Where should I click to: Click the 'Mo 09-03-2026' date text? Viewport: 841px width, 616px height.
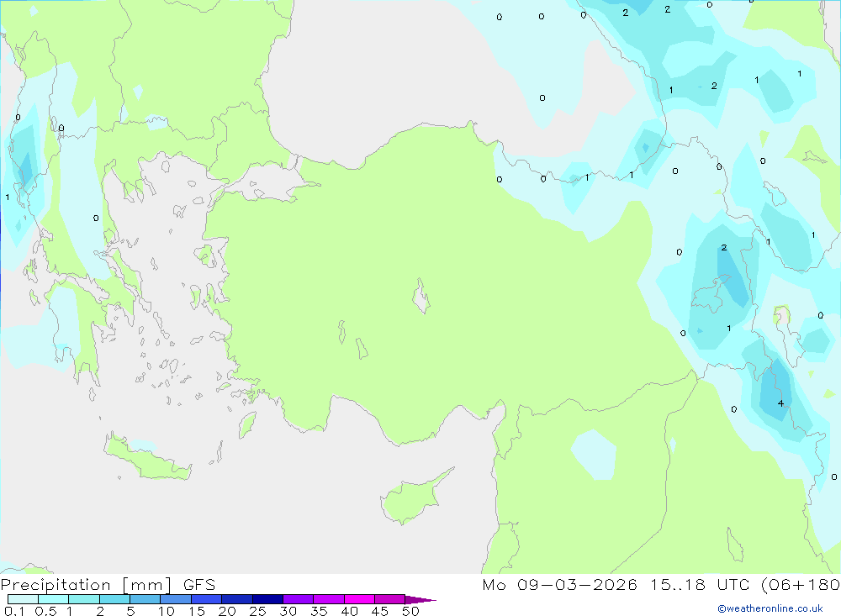[559, 585]
